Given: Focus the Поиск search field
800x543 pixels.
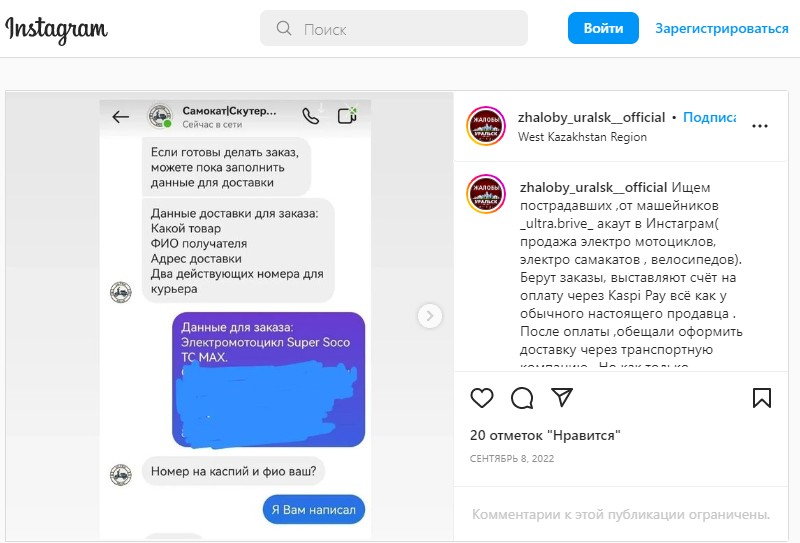Looking at the screenshot, I should [394, 28].
